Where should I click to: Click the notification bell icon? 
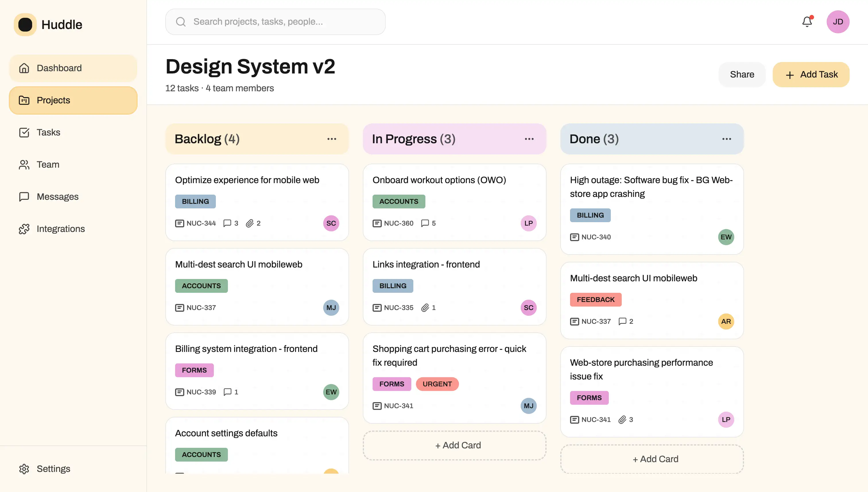coord(807,22)
